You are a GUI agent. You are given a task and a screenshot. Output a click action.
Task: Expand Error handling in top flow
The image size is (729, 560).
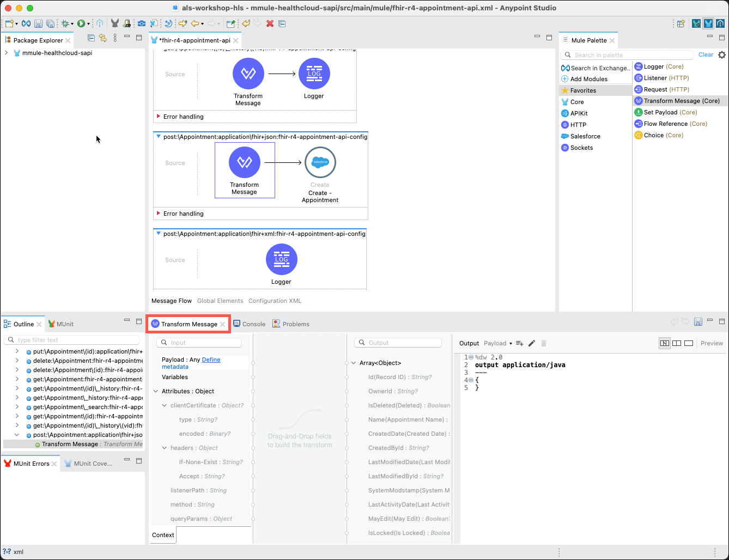point(159,117)
